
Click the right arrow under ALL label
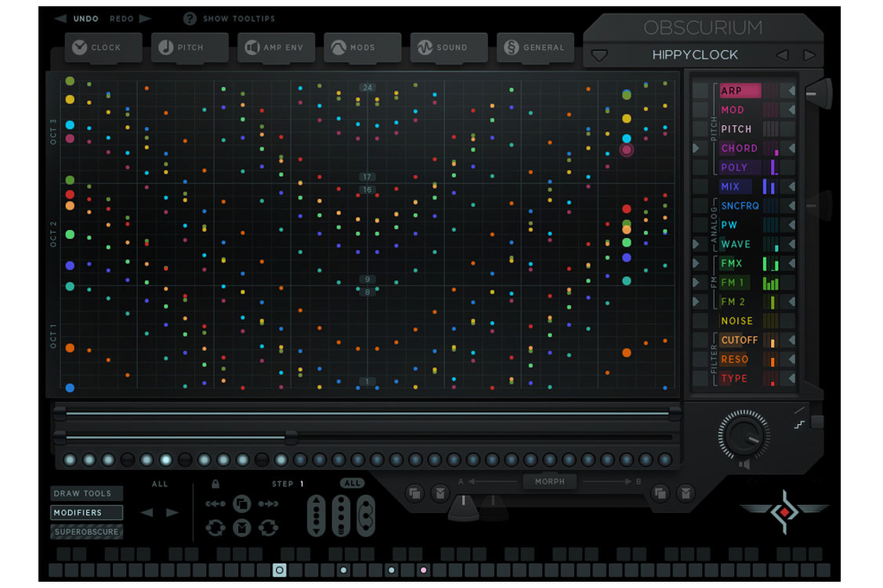tap(172, 512)
